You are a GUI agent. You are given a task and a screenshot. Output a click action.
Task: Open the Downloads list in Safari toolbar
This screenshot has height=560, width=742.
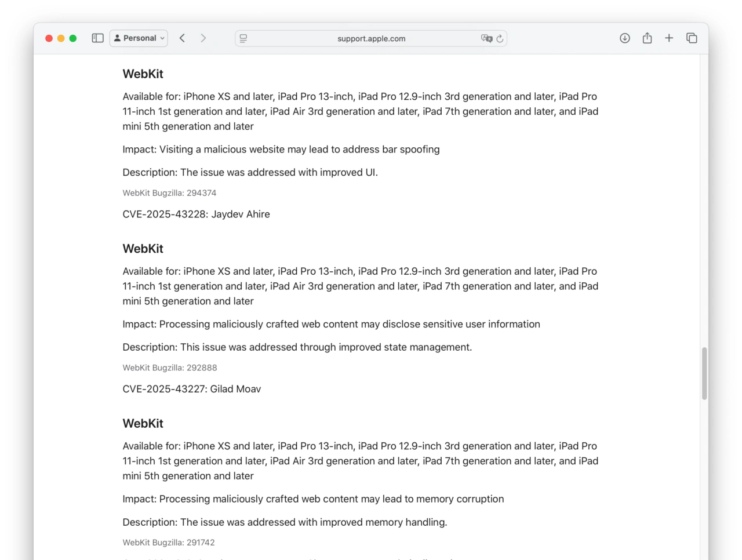pyautogui.click(x=624, y=38)
